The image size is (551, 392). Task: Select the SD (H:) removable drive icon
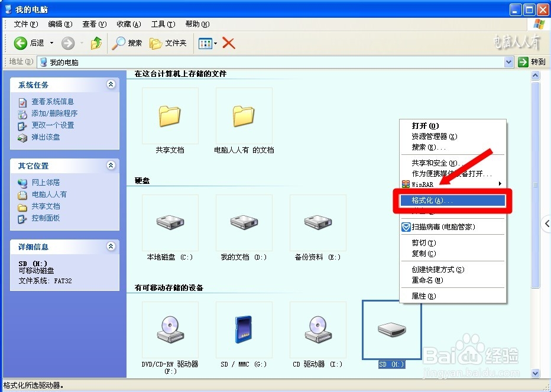click(392, 330)
